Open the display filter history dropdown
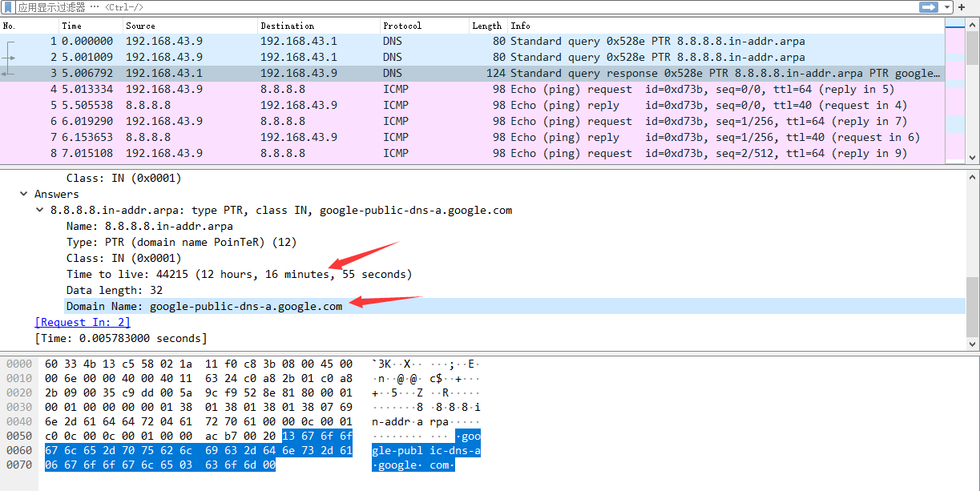 click(947, 7)
